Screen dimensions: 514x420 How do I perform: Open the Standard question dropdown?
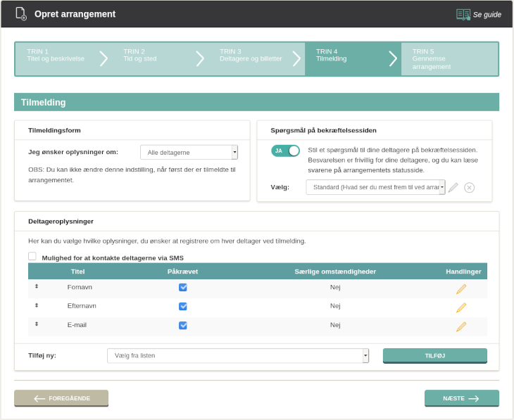coord(375,187)
